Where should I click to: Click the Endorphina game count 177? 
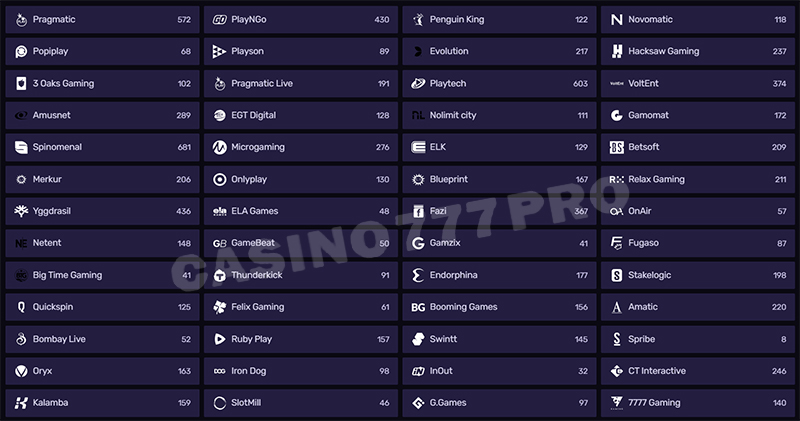(x=582, y=275)
